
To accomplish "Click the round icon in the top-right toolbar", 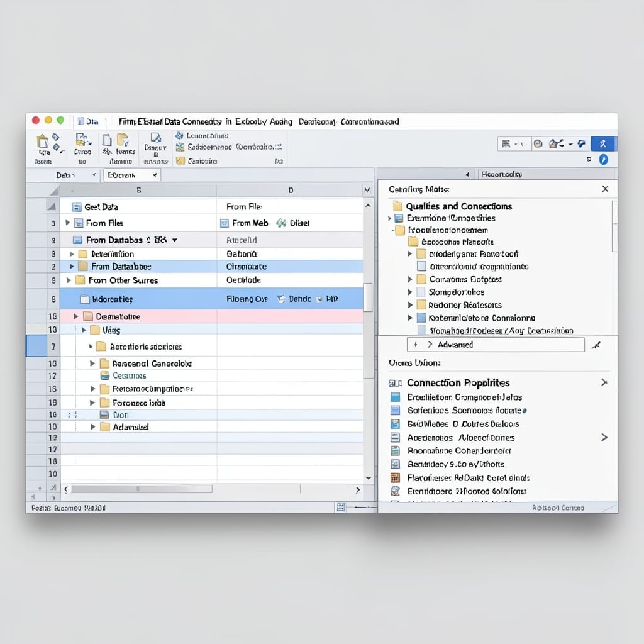I will (538, 144).
